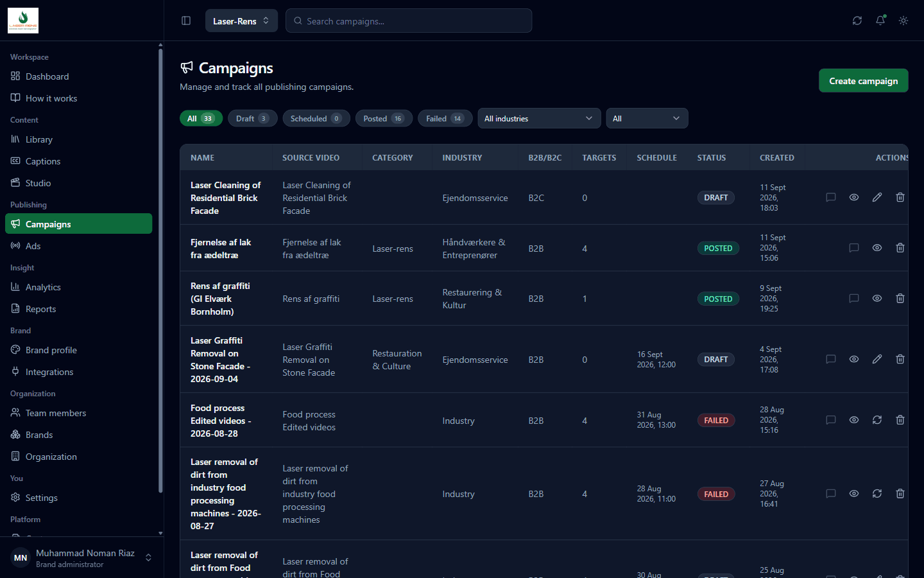View Laser Cleaning of Residential Brick Facade campaign

(854, 197)
